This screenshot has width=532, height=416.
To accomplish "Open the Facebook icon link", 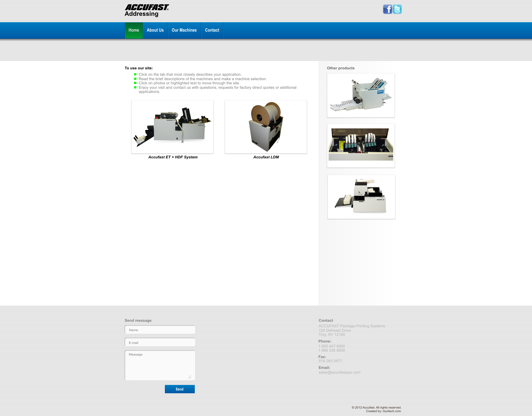I will point(387,9).
